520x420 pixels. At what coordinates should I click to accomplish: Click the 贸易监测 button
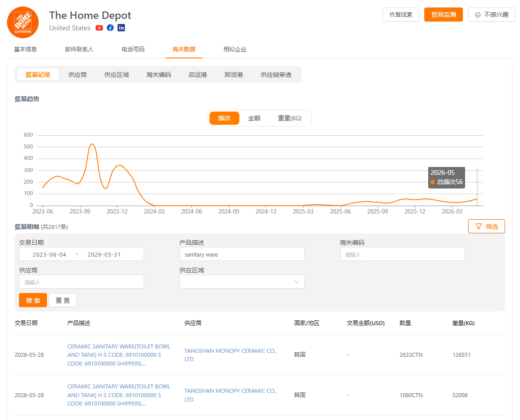[x=444, y=14]
